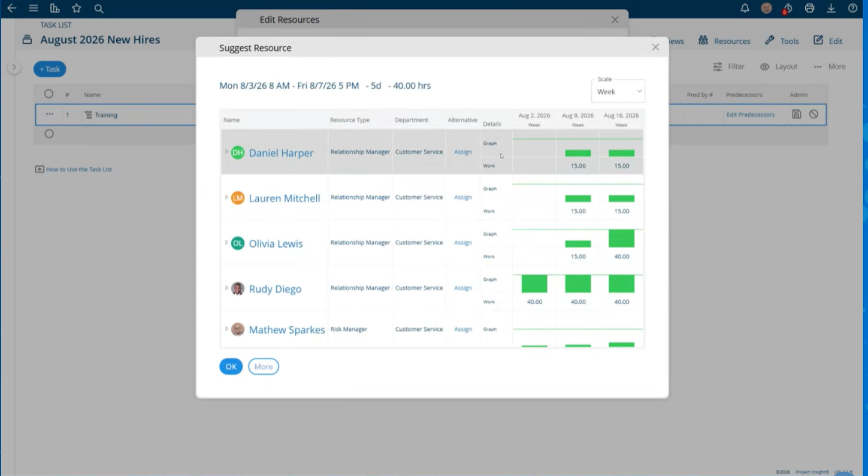Click the print icon
Viewport: 868px width, 476px height.
coord(810,8)
